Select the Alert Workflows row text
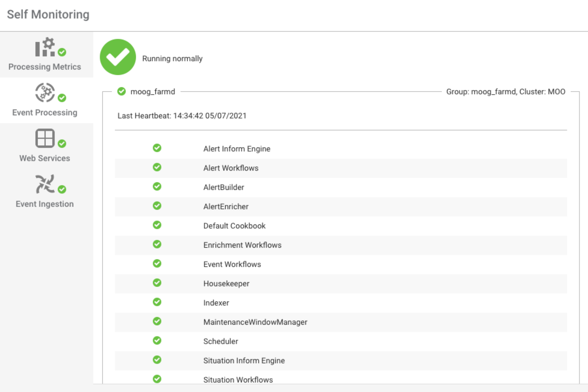The width and height of the screenshot is (588, 392). (x=231, y=168)
